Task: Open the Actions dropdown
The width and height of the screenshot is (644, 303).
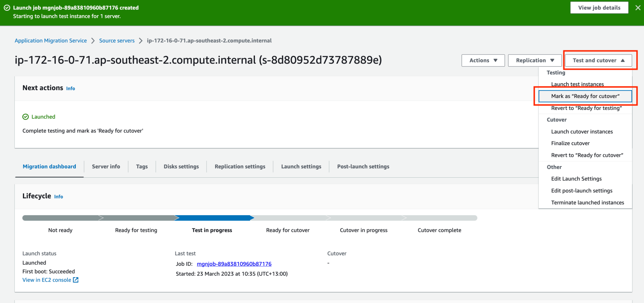Action: [x=483, y=60]
